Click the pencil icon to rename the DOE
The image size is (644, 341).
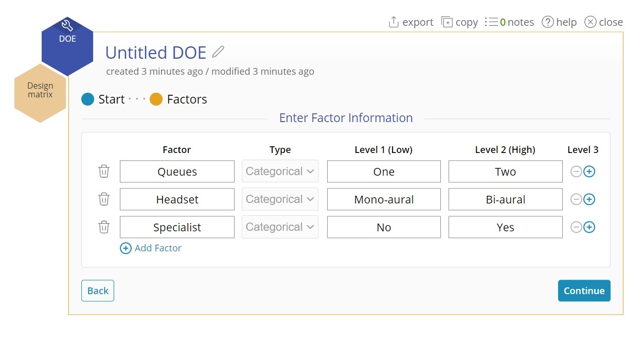coord(219,52)
